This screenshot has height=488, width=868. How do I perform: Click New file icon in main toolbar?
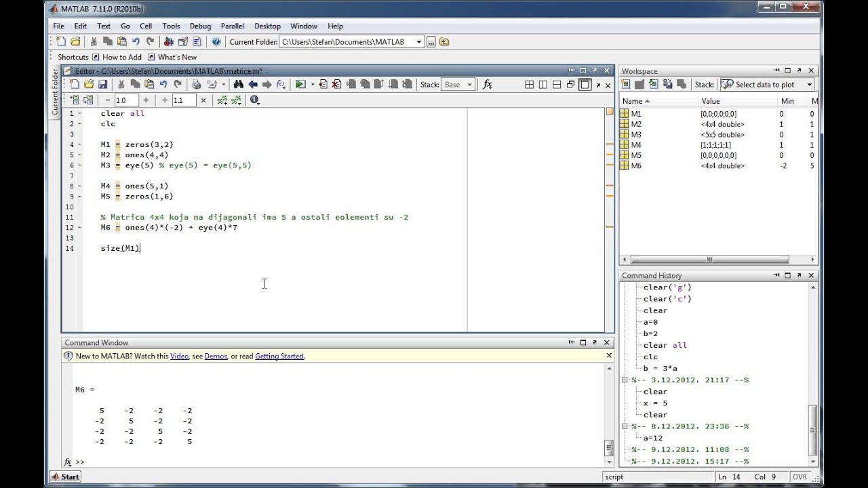coord(61,42)
